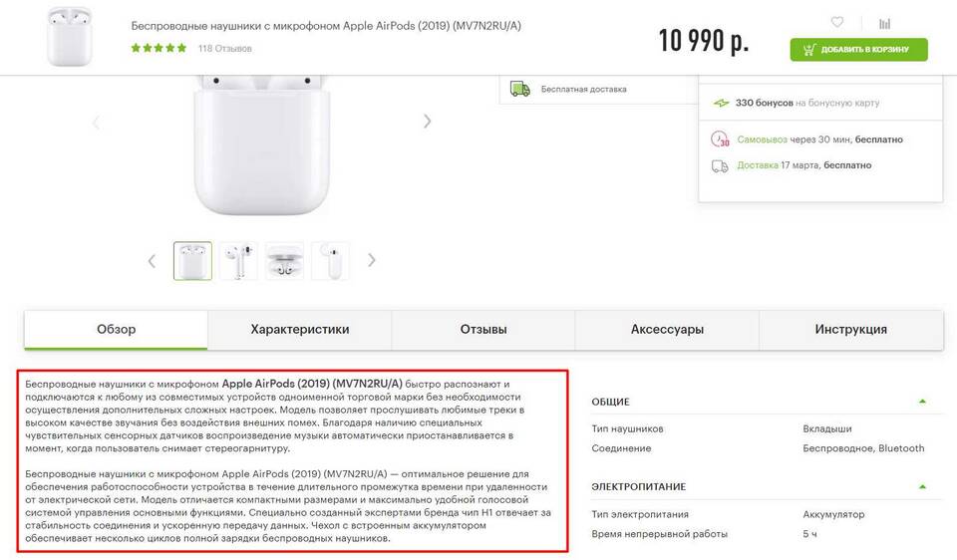Advance thumbnail strip with right chevron
This screenshot has width=957, height=560.
[x=371, y=260]
